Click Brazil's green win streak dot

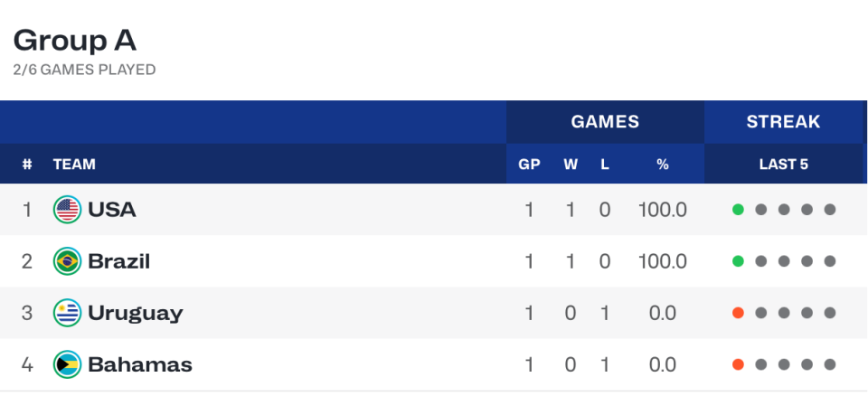coord(738,261)
